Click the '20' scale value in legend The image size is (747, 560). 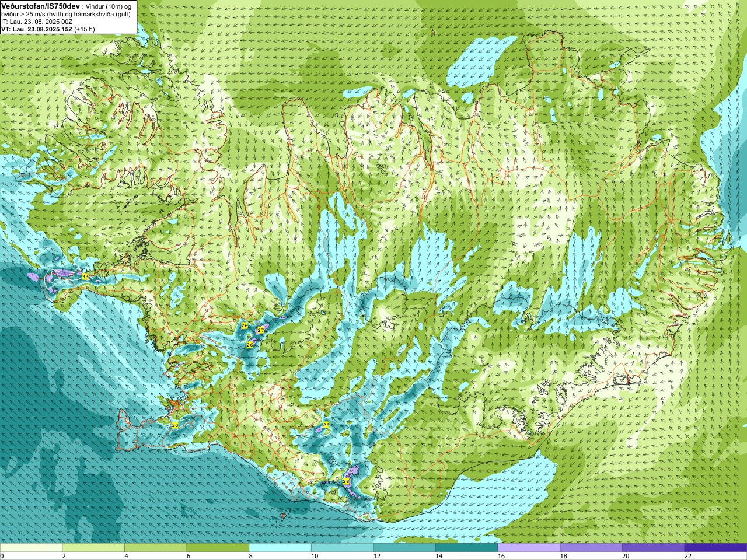(x=626, y=556)
